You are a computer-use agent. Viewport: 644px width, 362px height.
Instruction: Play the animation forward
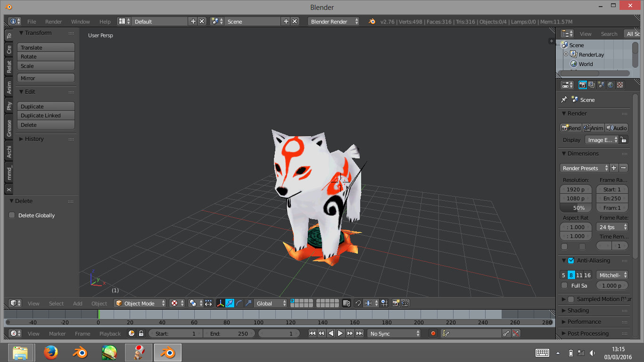pos(340,333)
